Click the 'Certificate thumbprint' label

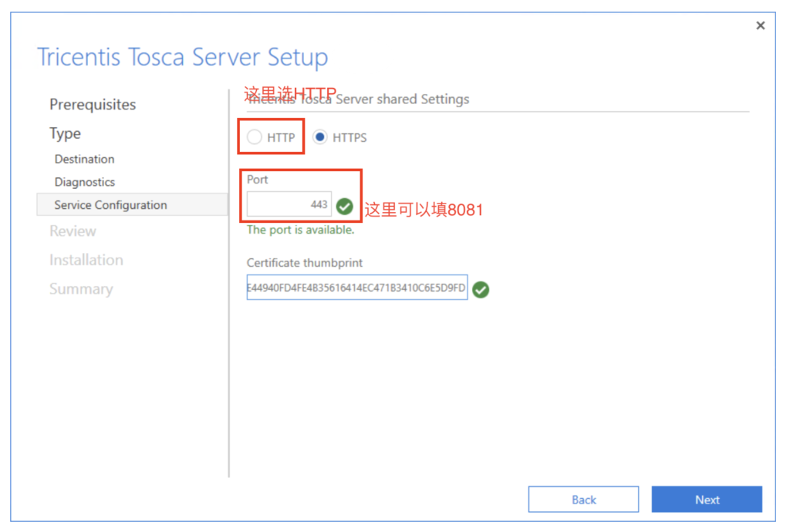(304, 263)
